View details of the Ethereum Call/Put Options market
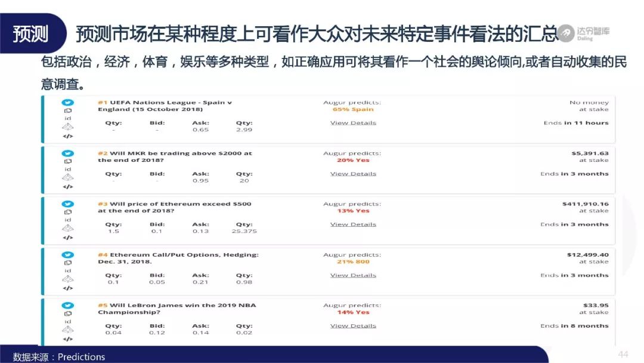The image size is (644, 363). pos(353,275)
